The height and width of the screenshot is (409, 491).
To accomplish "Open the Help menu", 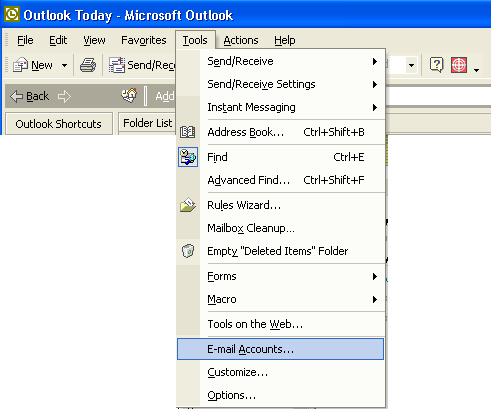I will click(x=285, y=40).
